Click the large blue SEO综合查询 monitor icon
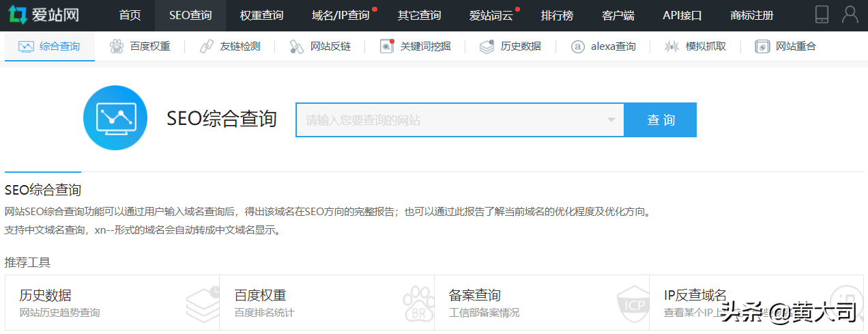This screenshot has height=334, width=868. click(x=115, y=117)
